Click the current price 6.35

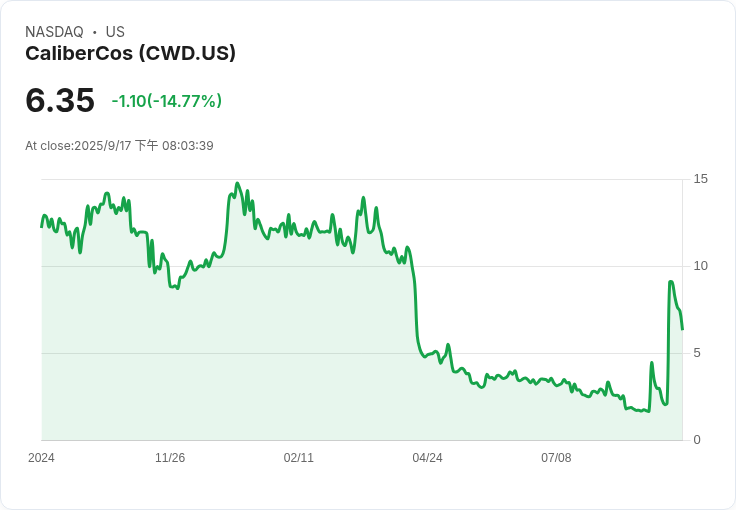tap(60, 100)
